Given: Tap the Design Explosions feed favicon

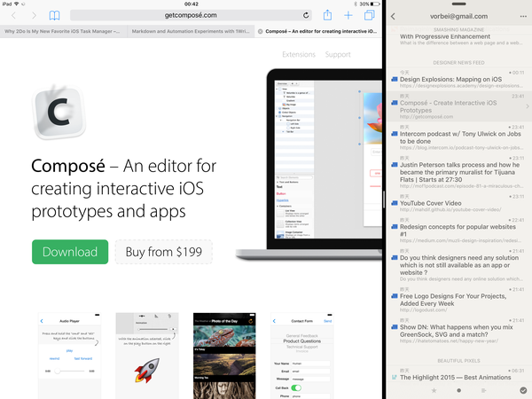Looking at the screenshot, I should point(395,80).
